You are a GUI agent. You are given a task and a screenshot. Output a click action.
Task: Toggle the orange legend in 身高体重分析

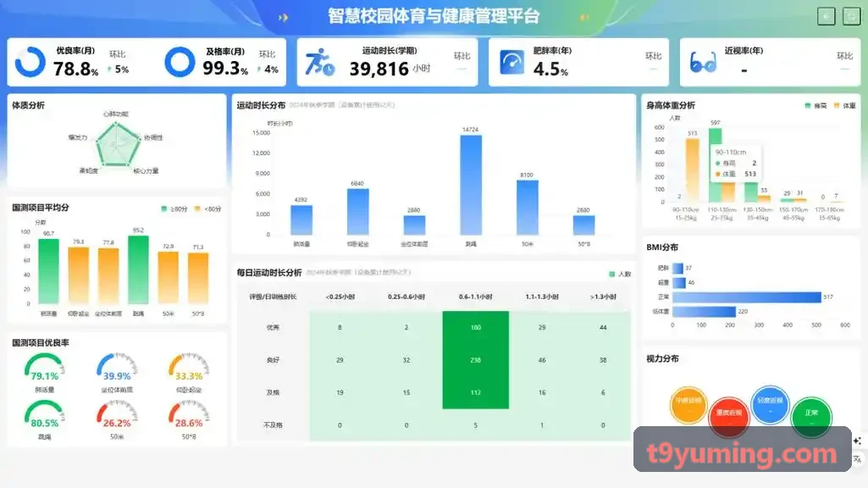point(845,105)
